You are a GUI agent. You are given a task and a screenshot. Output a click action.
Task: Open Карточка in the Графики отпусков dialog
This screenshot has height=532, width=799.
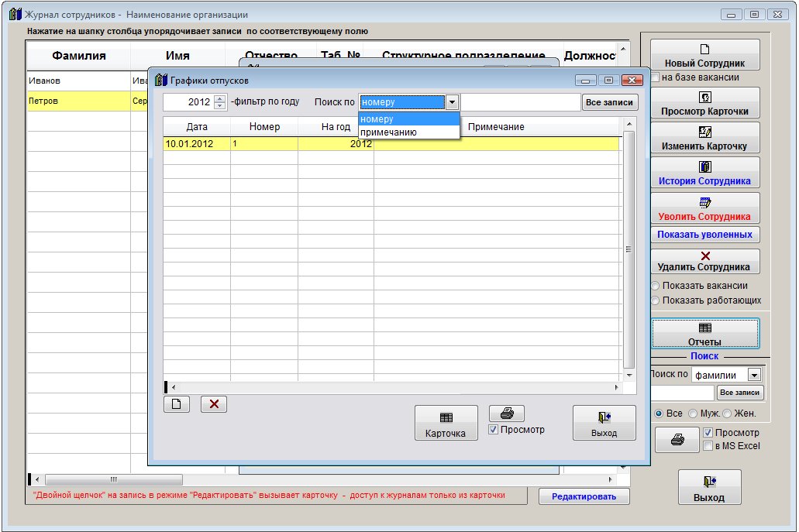tap(446, 423)
